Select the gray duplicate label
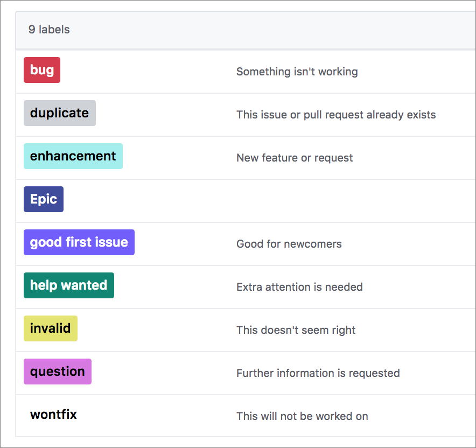Viewport: 476px width, 448px height. 59,113
